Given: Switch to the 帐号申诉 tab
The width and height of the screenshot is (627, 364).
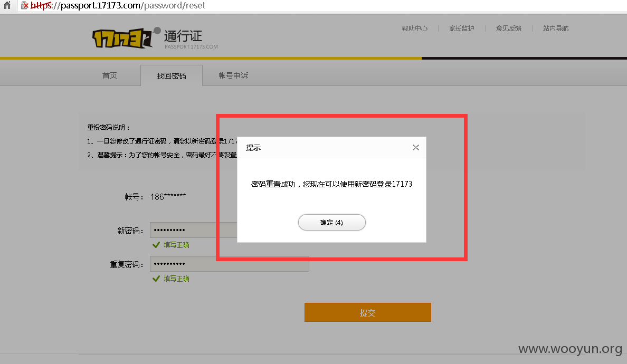Looking at the screenshot, I should pos(233,75).
